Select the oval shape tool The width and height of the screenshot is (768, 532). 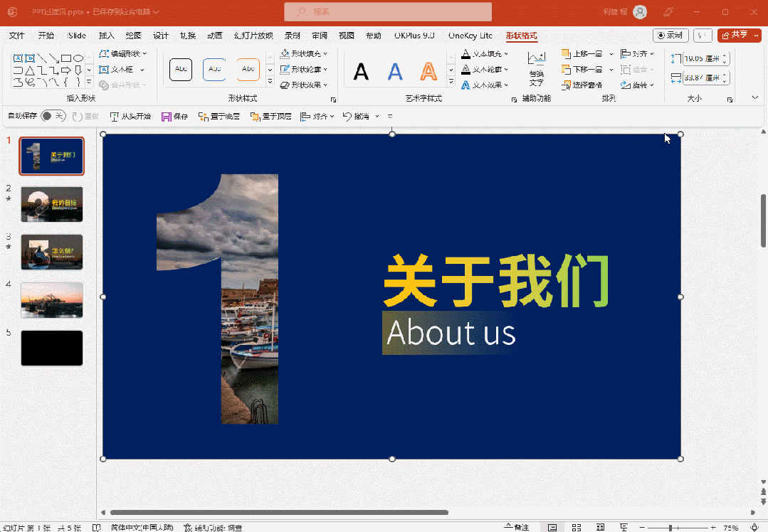pyautogui.click(x=78, y=58)
